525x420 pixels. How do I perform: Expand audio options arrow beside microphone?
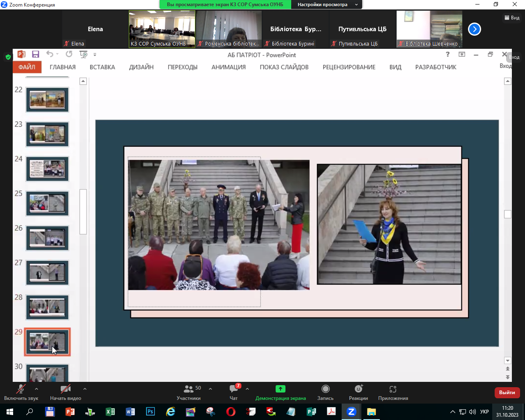[x=37, y=389]
